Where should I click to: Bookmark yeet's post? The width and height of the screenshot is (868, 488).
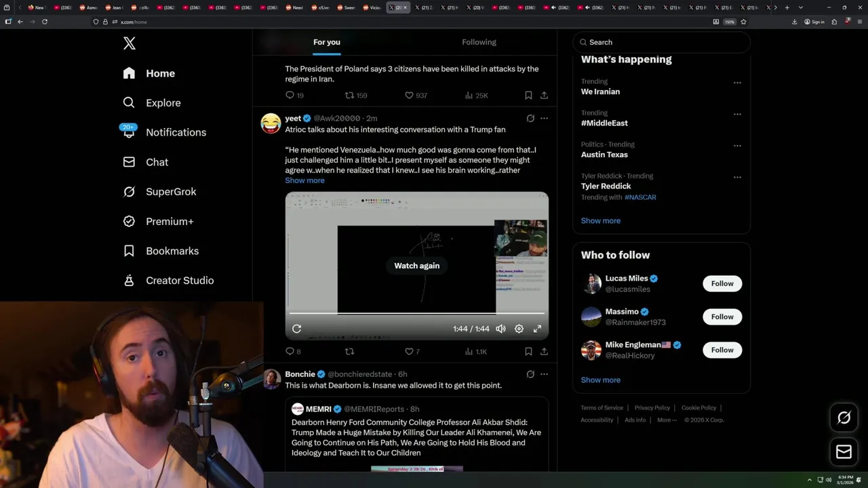point(528,352)
